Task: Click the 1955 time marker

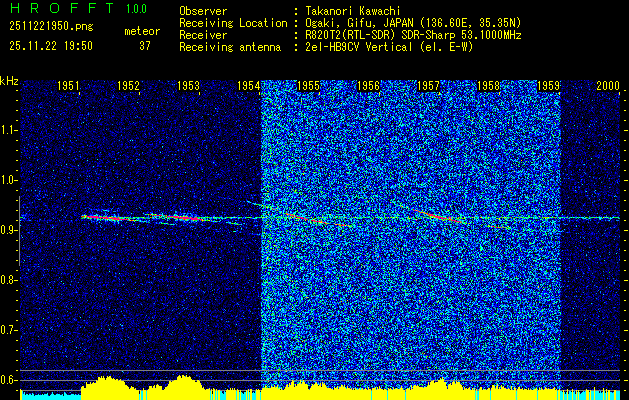Action: [308, 86]
